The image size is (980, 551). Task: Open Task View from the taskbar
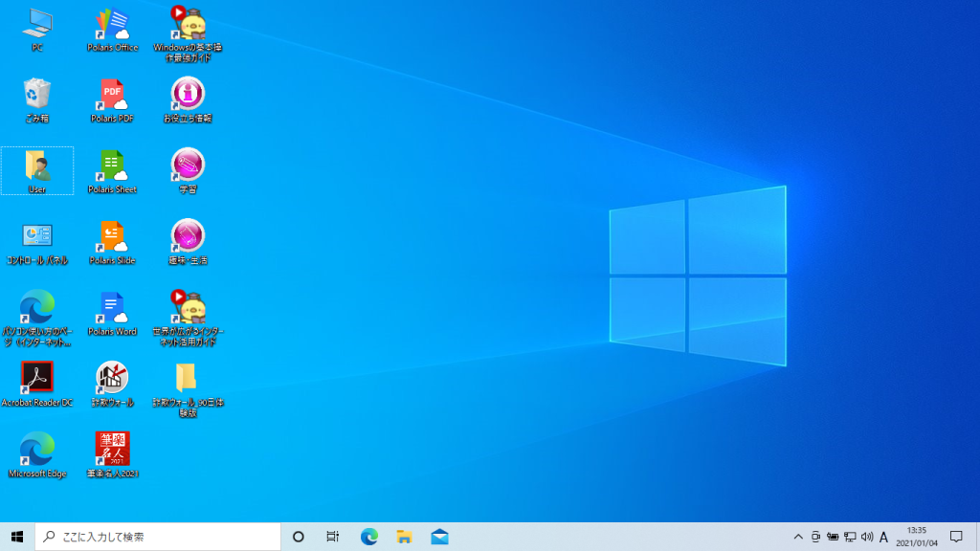click(x=332, y=537)
